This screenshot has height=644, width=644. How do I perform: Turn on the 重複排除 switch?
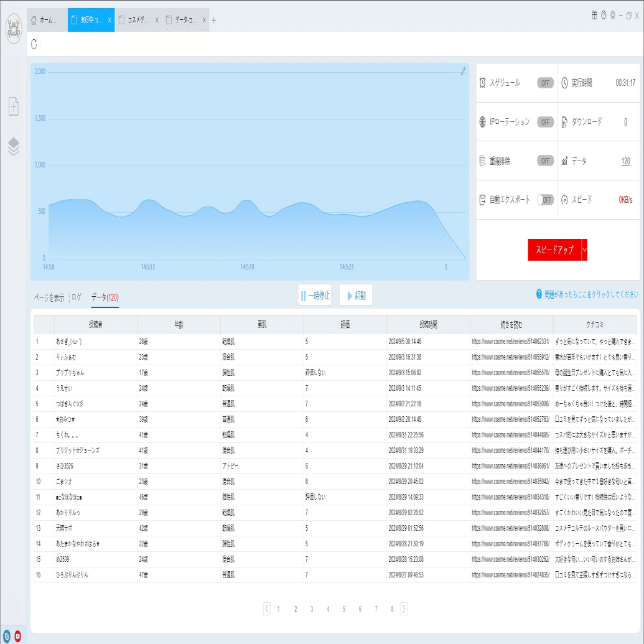click(546, 161)
